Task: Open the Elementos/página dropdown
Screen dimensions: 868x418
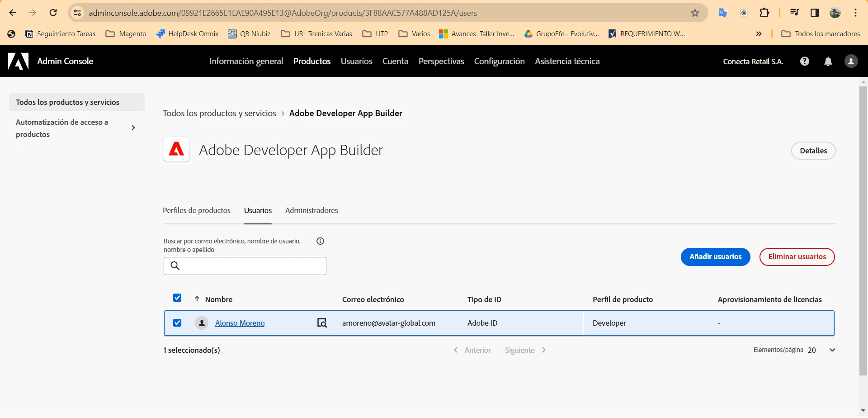Action: tap(821, 350)
